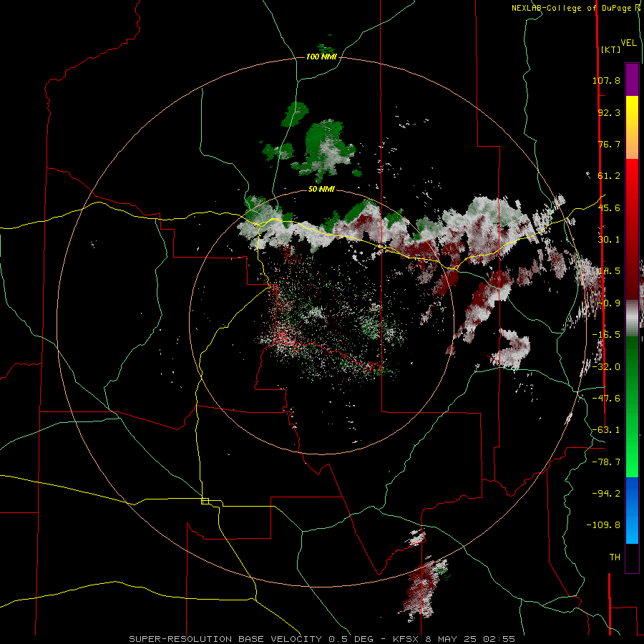The width and height of the screenshot is (644, 644).
Task: Select the -63.1 velocity scale value
Action: (x=606, y=430)
